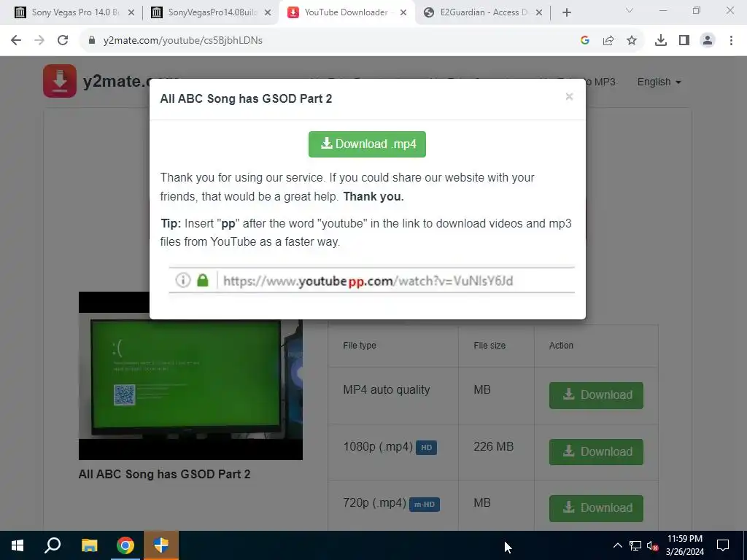
Task: Close the SonyVegasPro14.0Build tab
Action: pyautogui.click(x=268, y=13)
